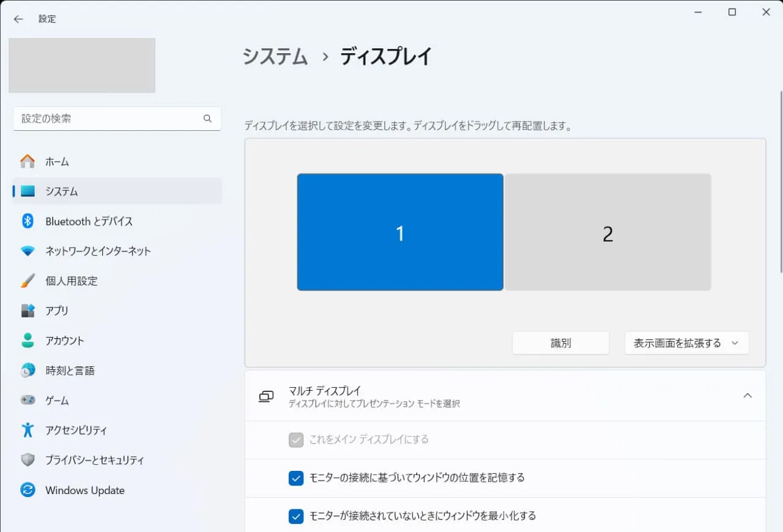The image size is (783, 532).
Task: Click the Gaming controller icon
Action: [x=28, y=400]
